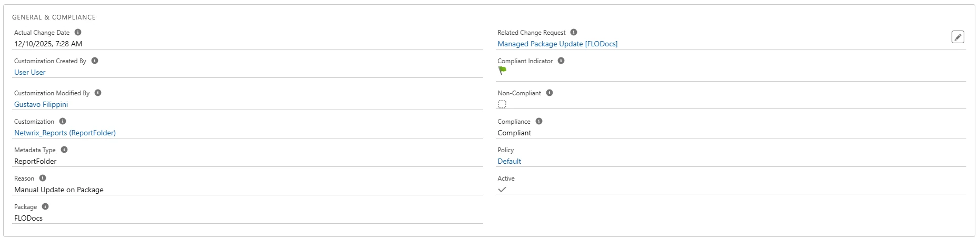Open Netwrix_Reports (ReportFolder) customization link
Viewport: 980px width, 238px height.
tap(65, 133)
